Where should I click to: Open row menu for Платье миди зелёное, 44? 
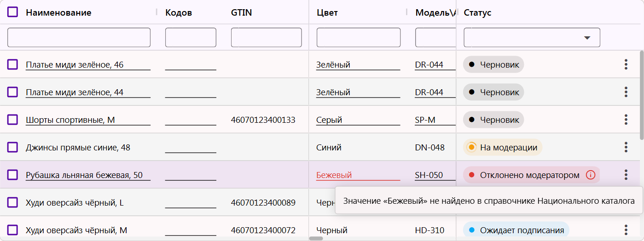click(626, 92)
